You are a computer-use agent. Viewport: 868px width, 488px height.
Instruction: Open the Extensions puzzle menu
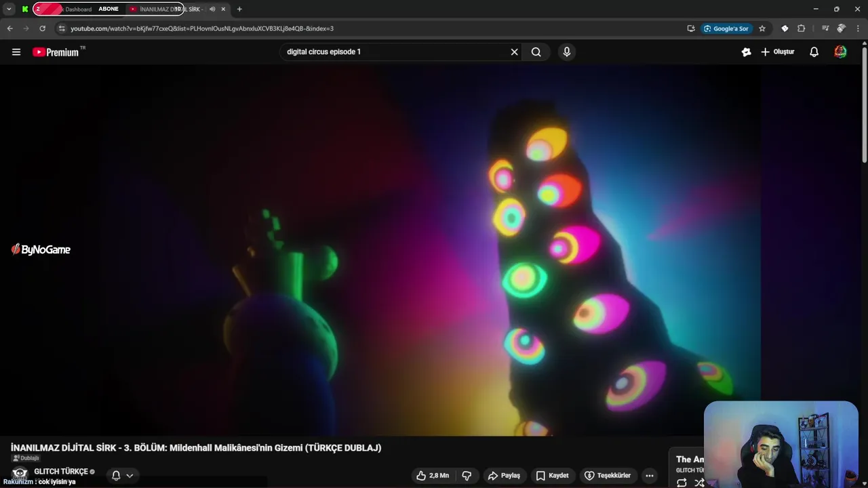click(x=801, y=28)
